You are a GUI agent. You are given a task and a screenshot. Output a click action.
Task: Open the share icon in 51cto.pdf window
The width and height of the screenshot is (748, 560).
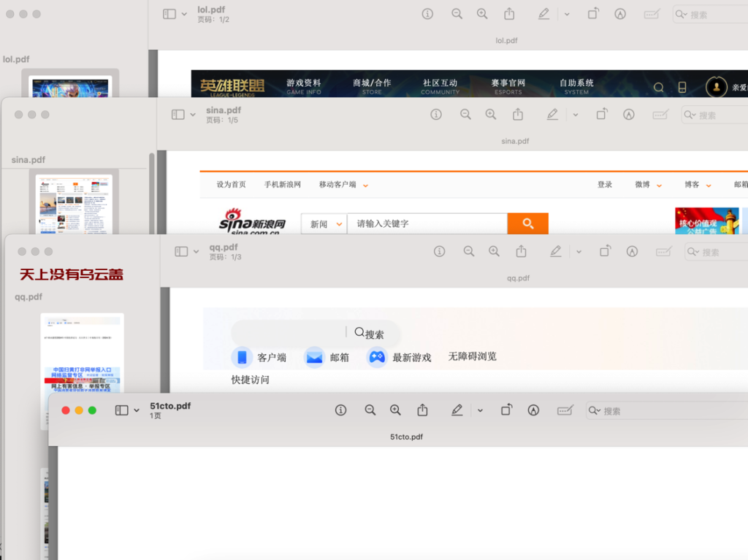click(x=423, y=410)
